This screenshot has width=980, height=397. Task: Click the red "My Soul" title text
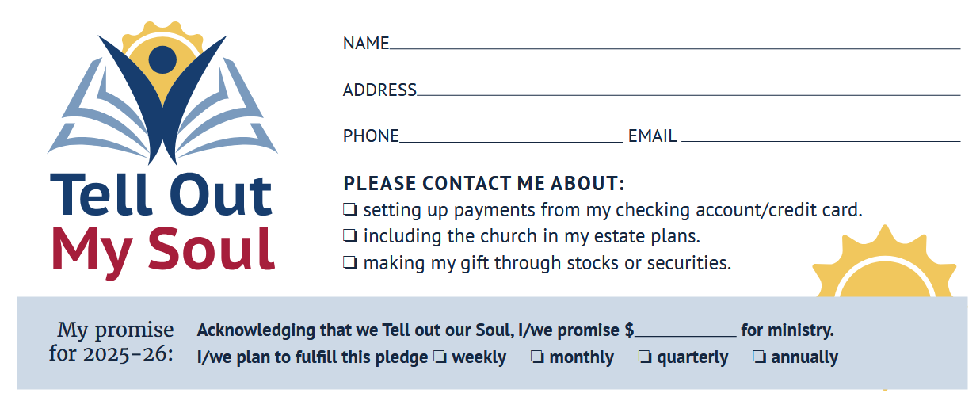[163, 247]
